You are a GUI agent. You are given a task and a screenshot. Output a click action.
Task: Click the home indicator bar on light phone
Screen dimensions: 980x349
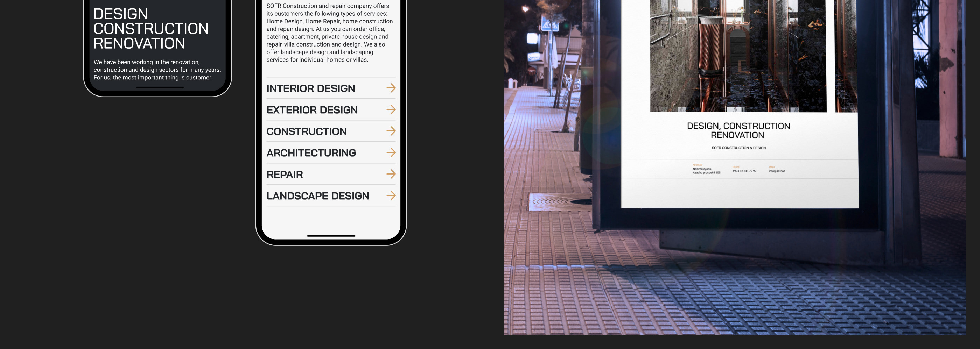[331, 236]
